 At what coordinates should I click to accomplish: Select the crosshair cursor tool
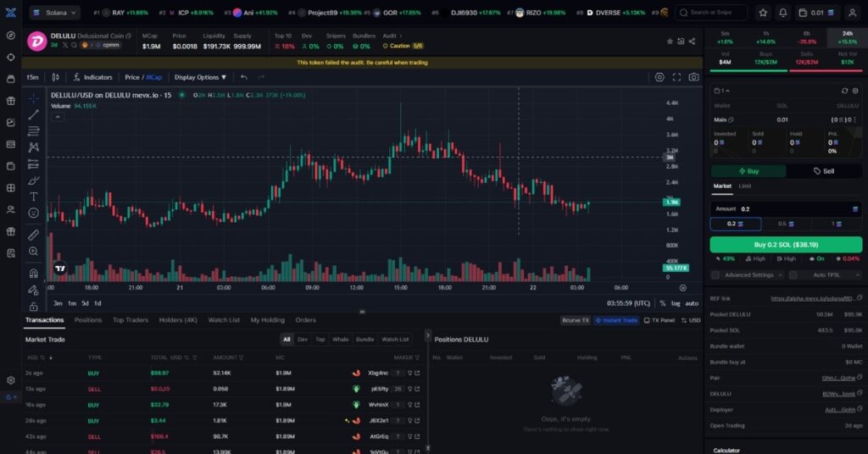pyautogui.click(x=33, y=98)
